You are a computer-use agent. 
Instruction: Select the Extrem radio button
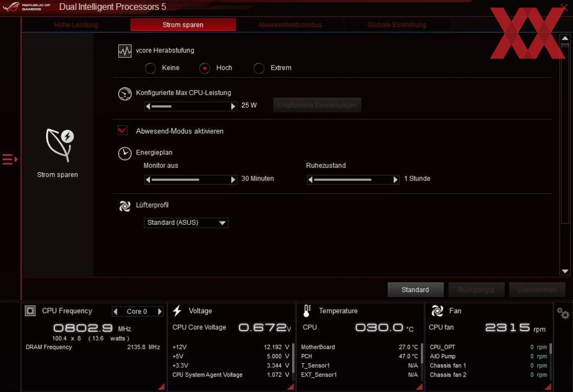259,68
